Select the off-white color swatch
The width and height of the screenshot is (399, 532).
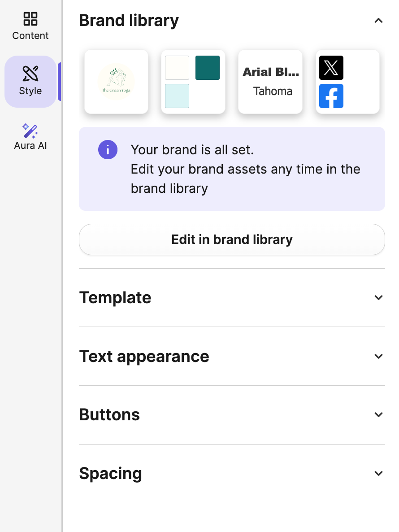click(177, 68)
